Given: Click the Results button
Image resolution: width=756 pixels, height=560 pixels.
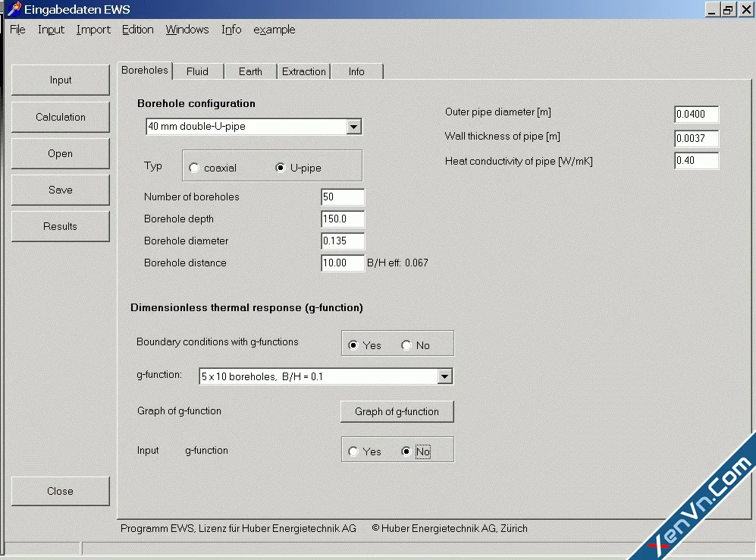Looking at the screenshot, I should point(60,226).
